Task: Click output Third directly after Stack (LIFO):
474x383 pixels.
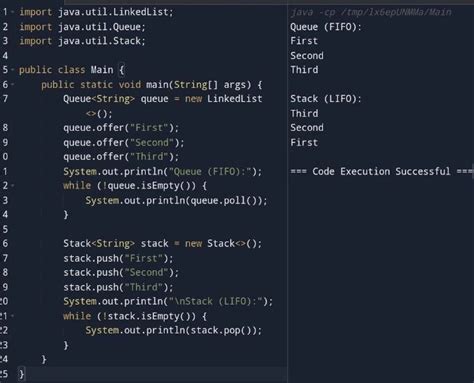Action: click(x=304, y=114)
